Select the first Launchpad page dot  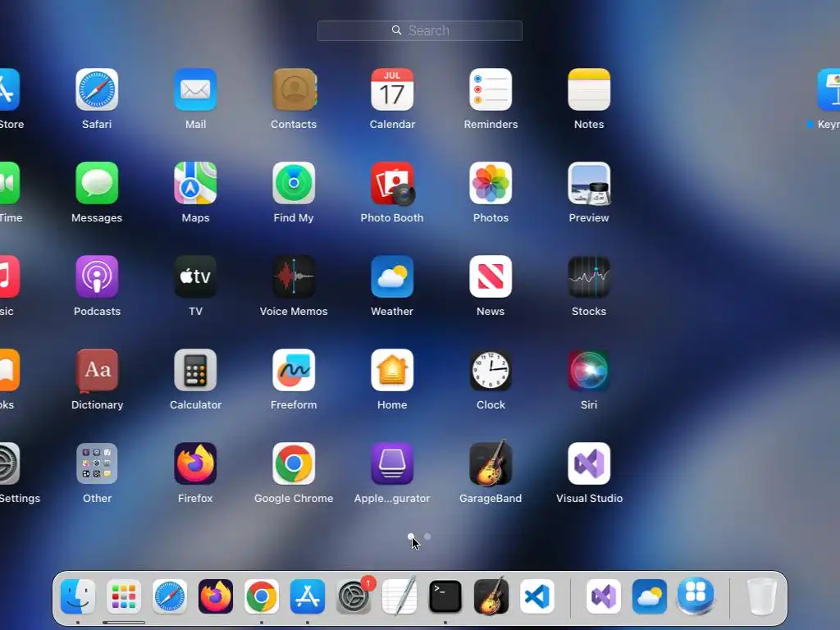coord(411,536)
